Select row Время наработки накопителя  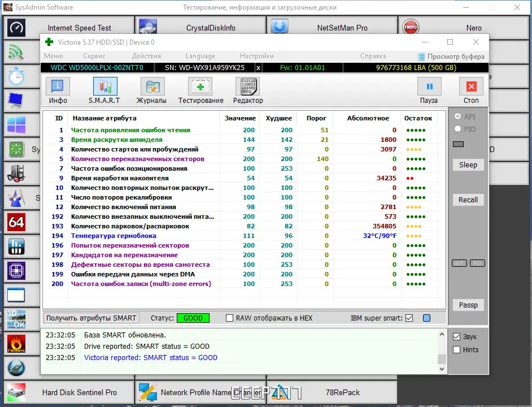click(245, 179)
